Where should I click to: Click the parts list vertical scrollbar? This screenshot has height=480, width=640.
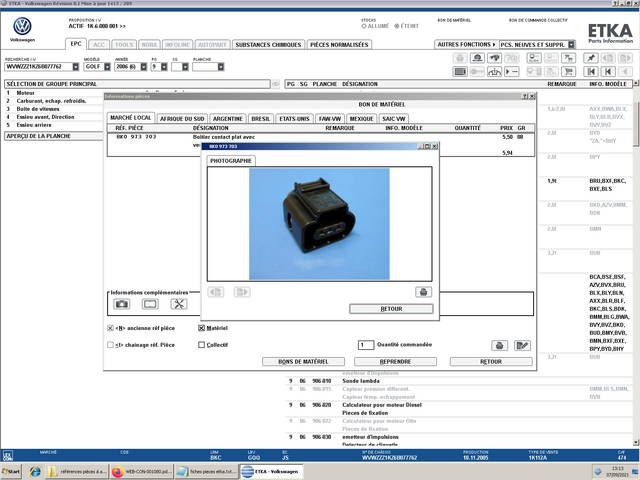click(x=636, y=261)
